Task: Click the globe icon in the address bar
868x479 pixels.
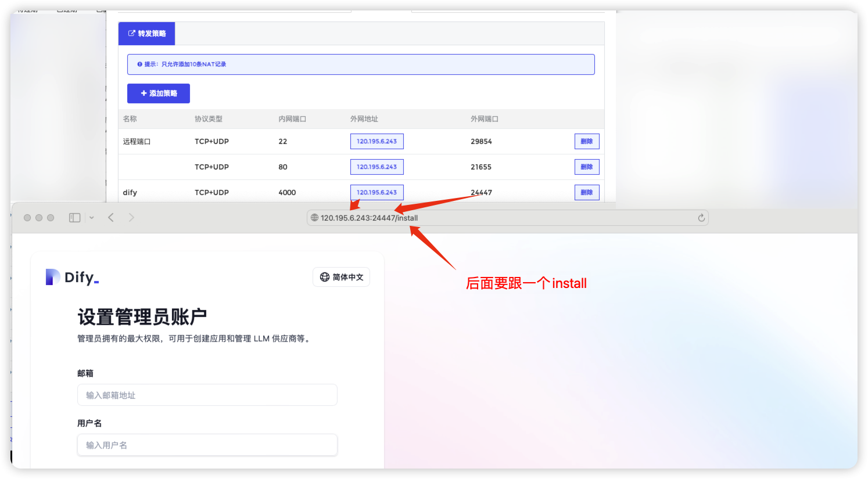Action: 314,218
